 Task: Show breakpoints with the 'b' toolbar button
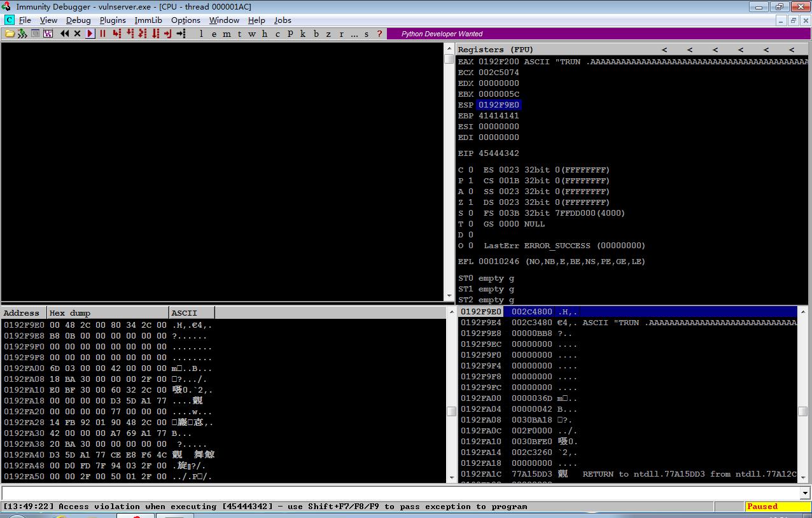(316, 34)
